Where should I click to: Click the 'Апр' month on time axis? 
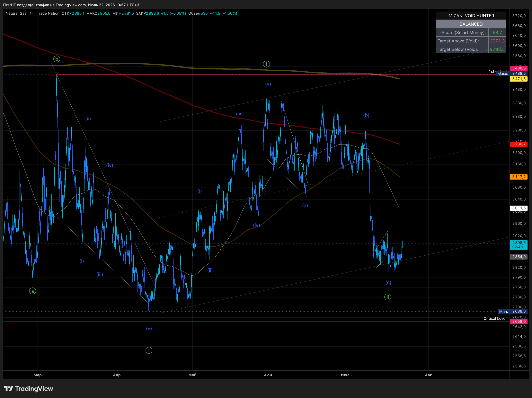117,375
